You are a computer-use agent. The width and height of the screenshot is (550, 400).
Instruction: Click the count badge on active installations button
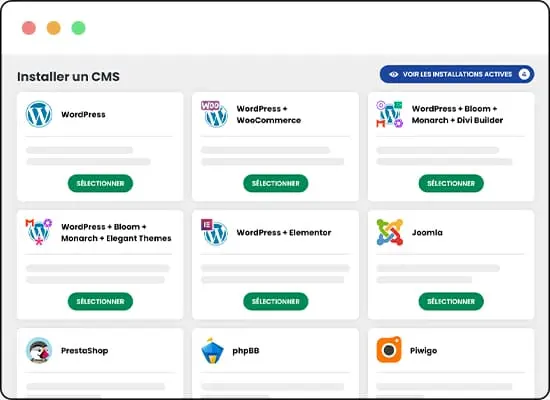[524, 74]
